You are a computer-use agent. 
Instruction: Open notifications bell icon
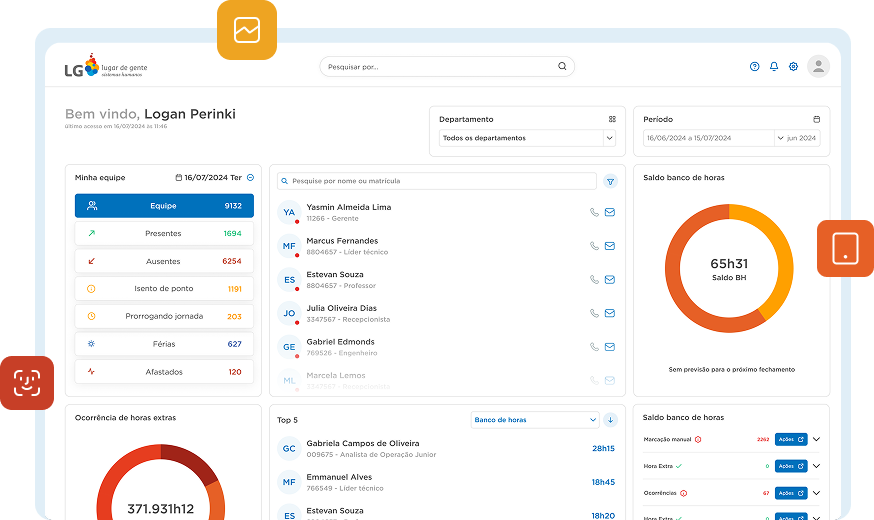coord(774,67)
